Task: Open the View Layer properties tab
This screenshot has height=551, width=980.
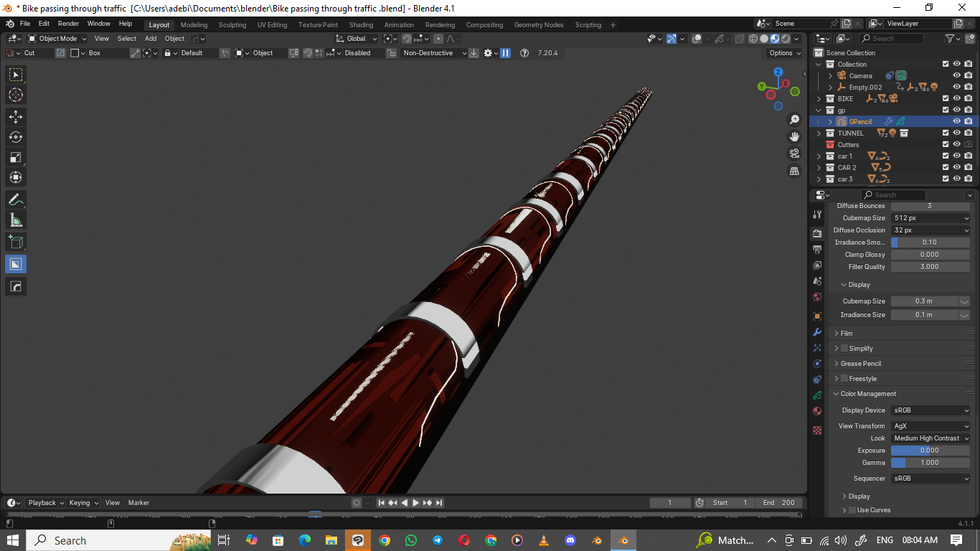Action: point(817,265)
